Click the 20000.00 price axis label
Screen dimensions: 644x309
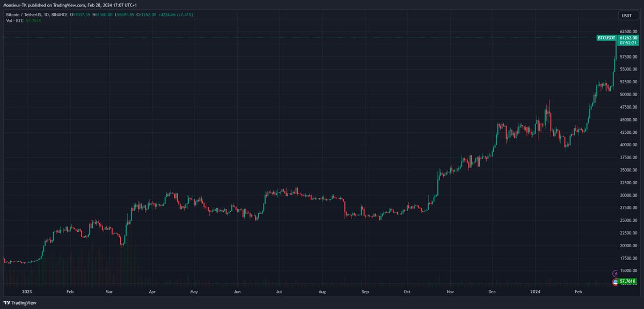coord(628,246)
